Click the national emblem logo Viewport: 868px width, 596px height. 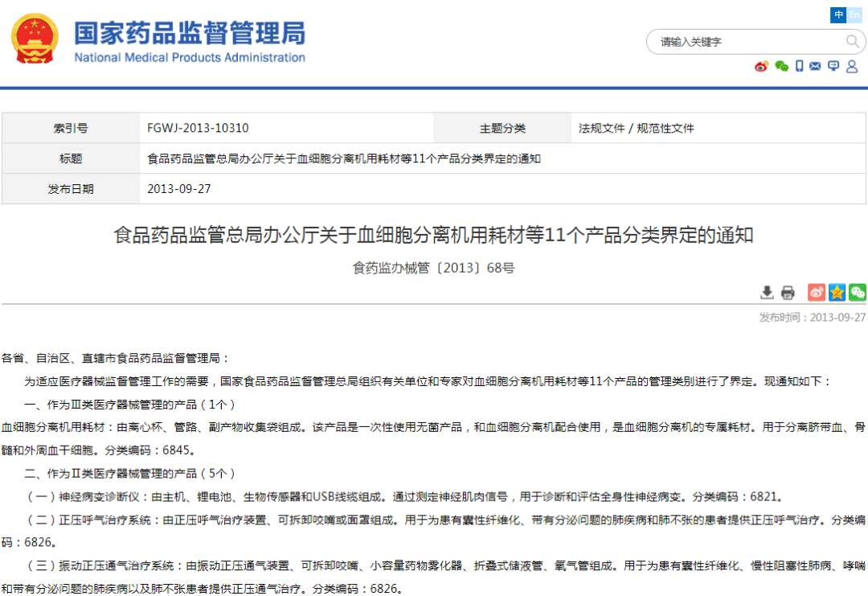(x=35, y=39)
